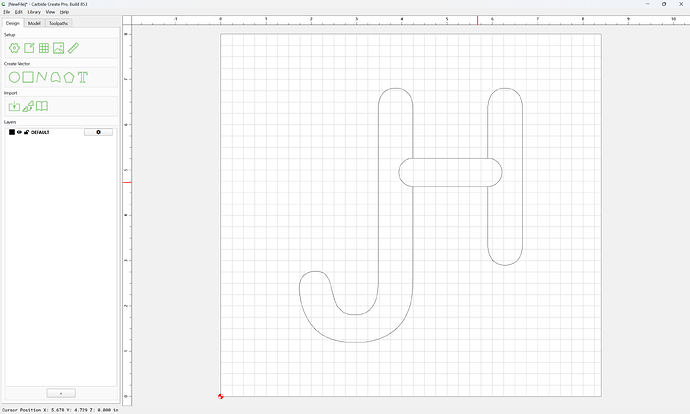
Task: Switch to the Toolpaths tab
Action: (58, 23)
